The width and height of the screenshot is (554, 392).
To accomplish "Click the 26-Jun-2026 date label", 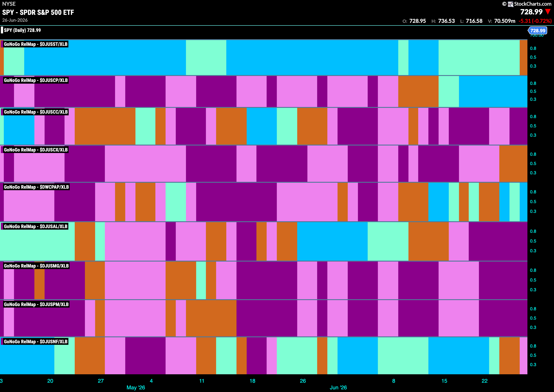I will point(15,20).
